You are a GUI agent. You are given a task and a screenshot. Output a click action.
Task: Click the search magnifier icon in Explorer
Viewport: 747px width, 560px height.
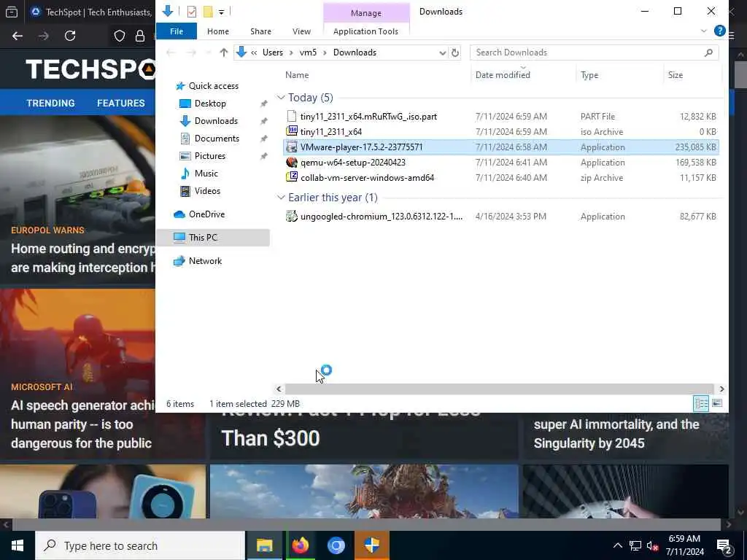[x=708, y=52]
